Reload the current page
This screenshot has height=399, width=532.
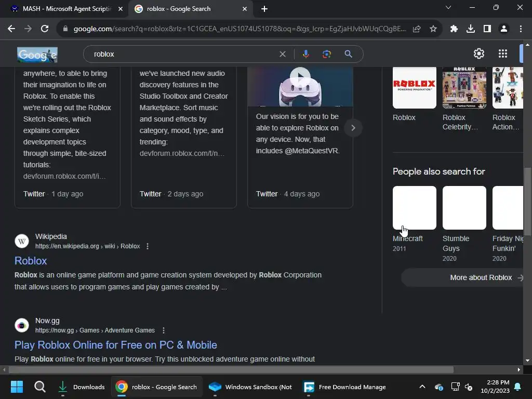click(45, 29)
